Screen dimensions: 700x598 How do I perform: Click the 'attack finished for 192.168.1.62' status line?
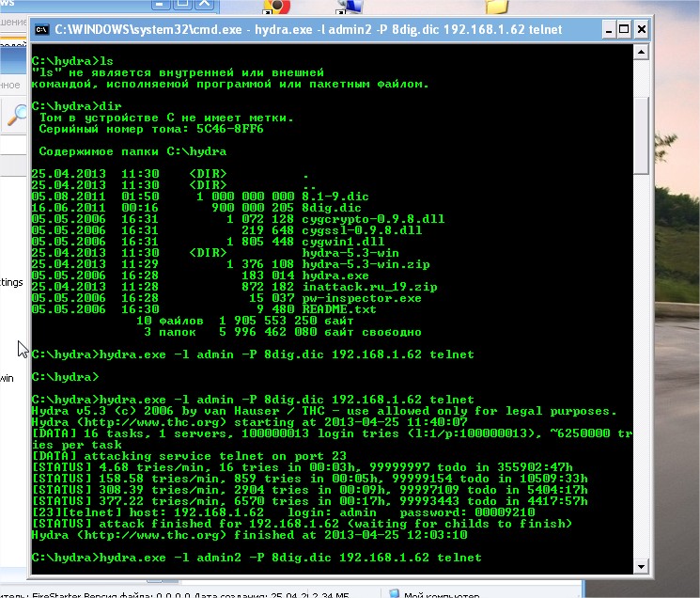pyautogui.click(x=302, y=524)
